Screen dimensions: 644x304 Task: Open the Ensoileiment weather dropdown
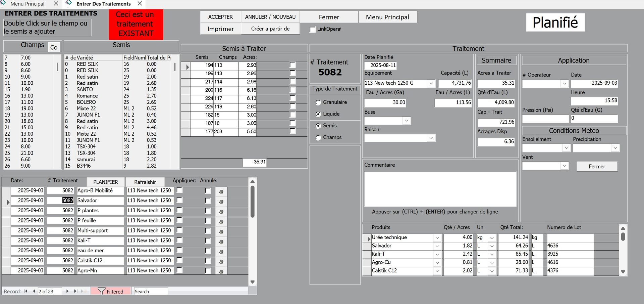pos(566,148)
